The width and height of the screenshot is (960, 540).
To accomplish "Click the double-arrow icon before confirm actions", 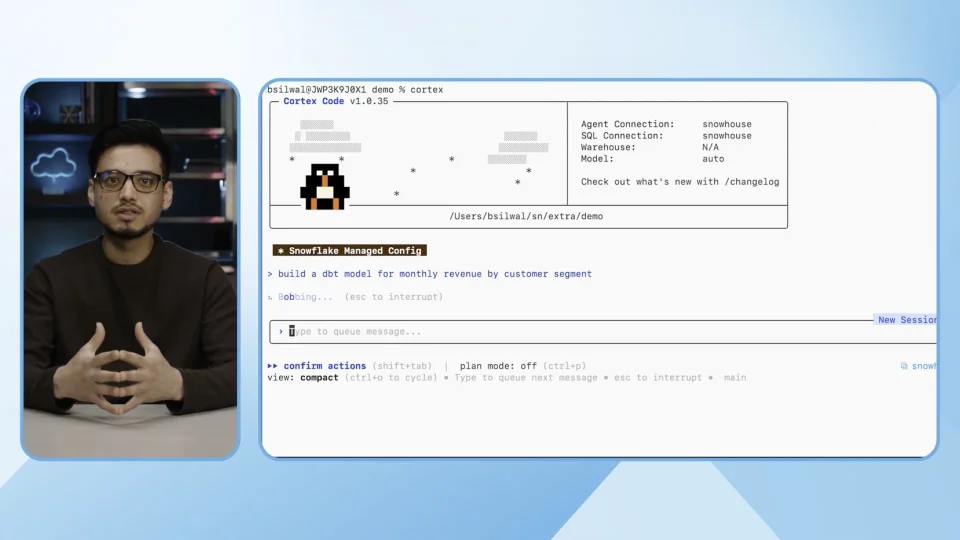I will click(x=272, y=366).
